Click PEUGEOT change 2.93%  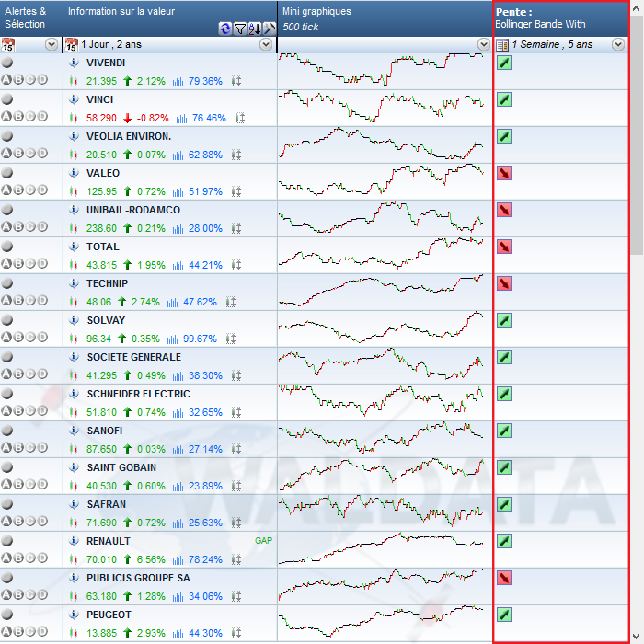(x=151, y=633)
